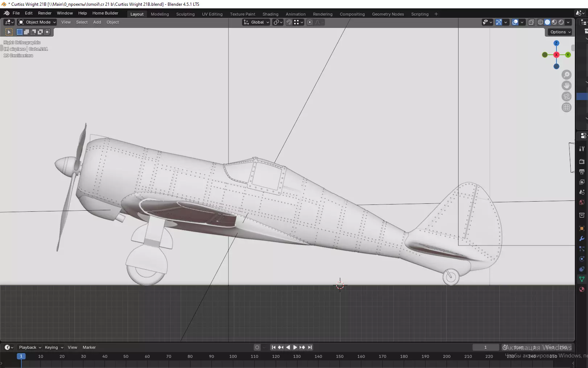588x368 pixels.
Task: Open the File menu
Action: click(x=16, y=13)
